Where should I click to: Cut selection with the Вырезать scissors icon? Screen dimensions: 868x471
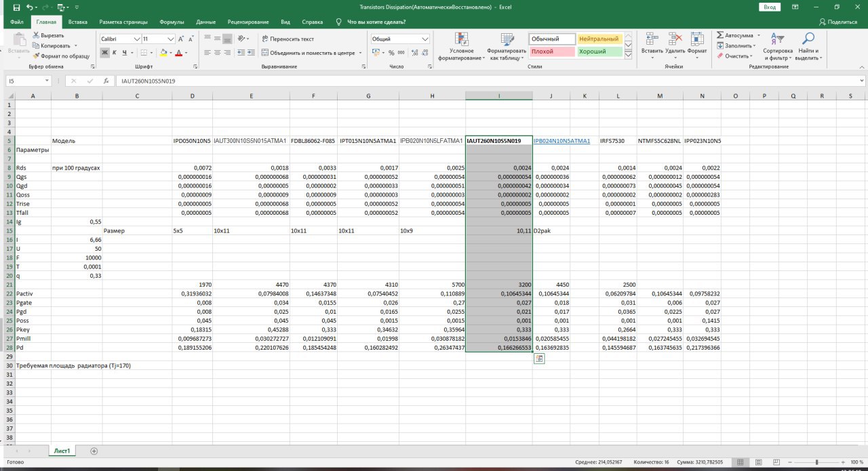[x=47, y=35]
